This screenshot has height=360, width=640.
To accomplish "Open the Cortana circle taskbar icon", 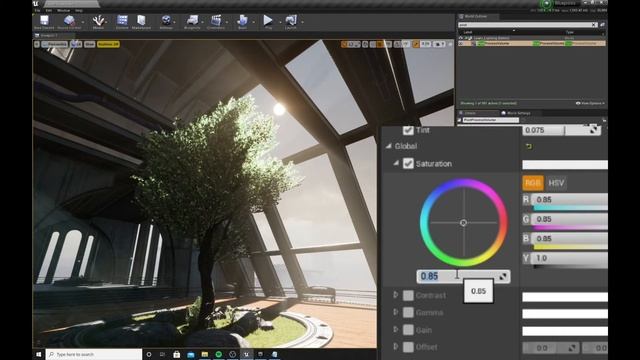I will point(149,354).
